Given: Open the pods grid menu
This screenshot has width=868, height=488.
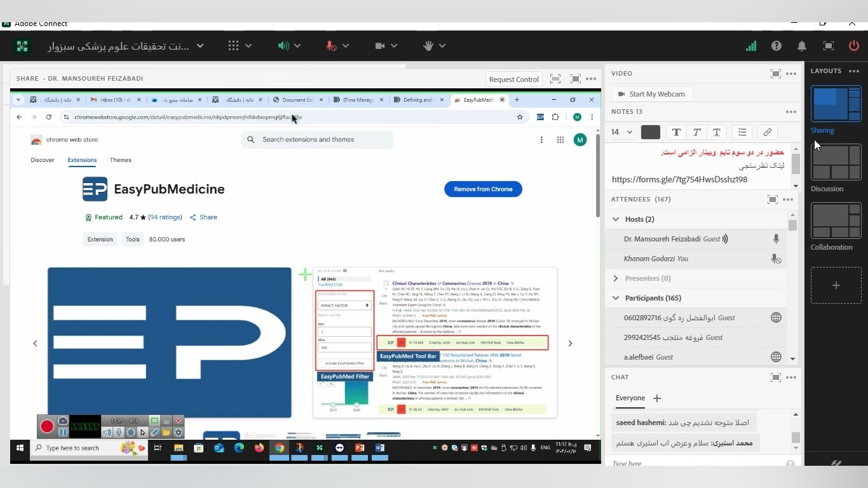Looking at the screenshot, I should pyautogui.click(x=233, y=46).
